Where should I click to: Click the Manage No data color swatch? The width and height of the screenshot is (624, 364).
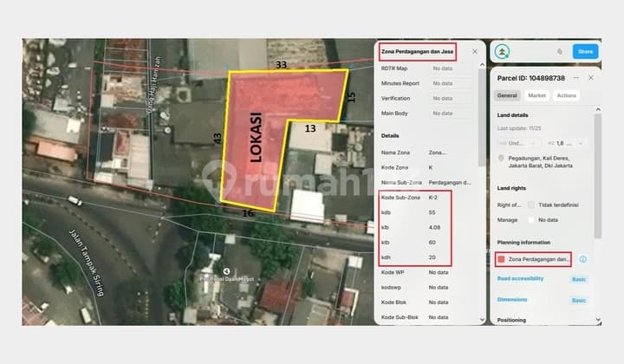coord(531,220)
